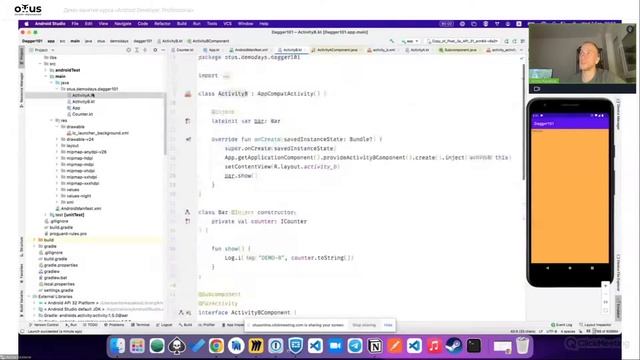Viewport: 640px width, 360px height.
Task: Open Launchpad from the Dock
Action: click(137, 346)
